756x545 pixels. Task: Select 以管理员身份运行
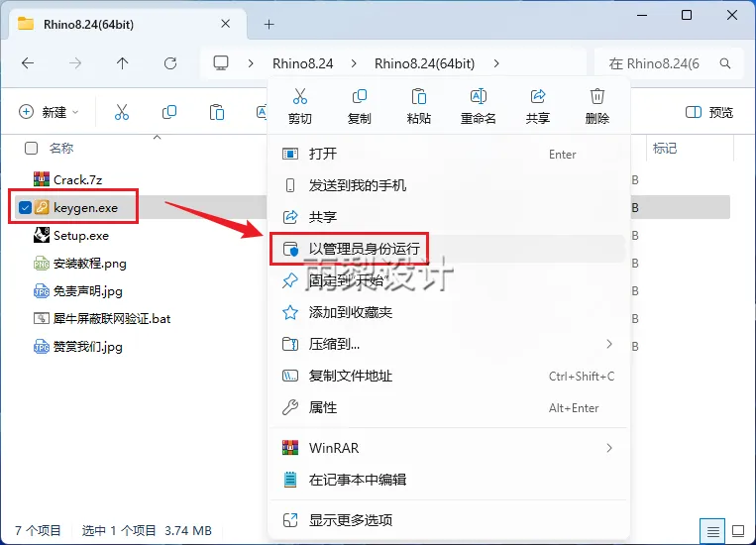[449, 249]
